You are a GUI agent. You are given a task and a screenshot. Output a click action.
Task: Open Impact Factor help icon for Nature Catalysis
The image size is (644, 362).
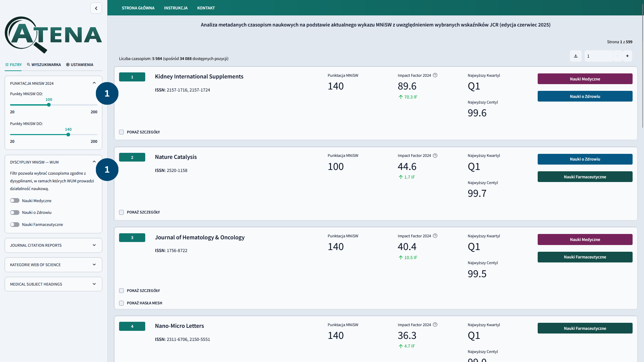coord(435,156)
